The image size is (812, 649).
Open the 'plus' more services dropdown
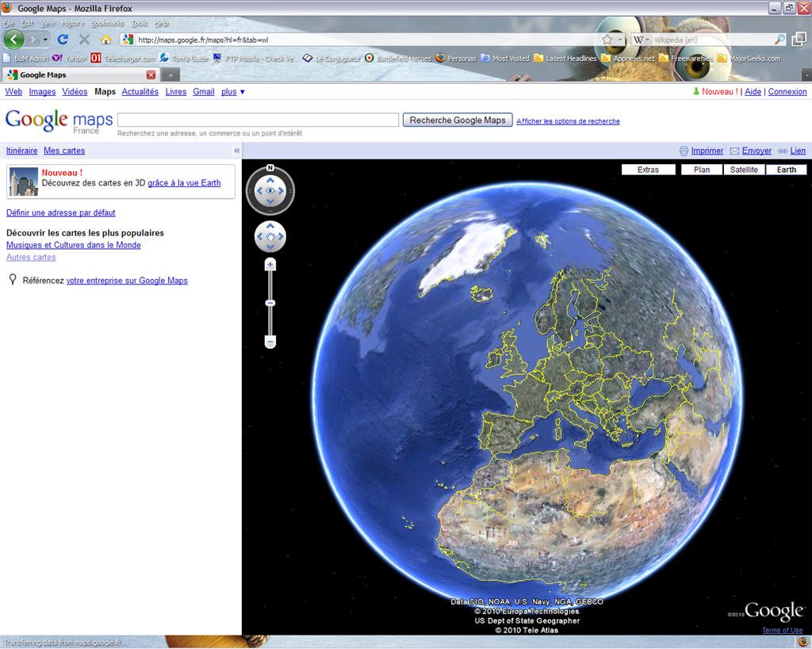click(x=232, y=92)
